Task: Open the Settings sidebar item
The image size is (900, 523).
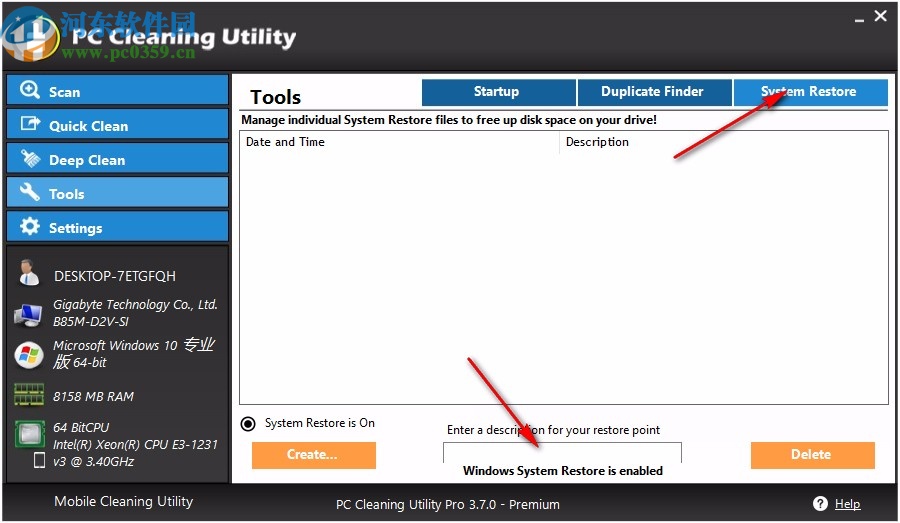Action: (117, 226)
